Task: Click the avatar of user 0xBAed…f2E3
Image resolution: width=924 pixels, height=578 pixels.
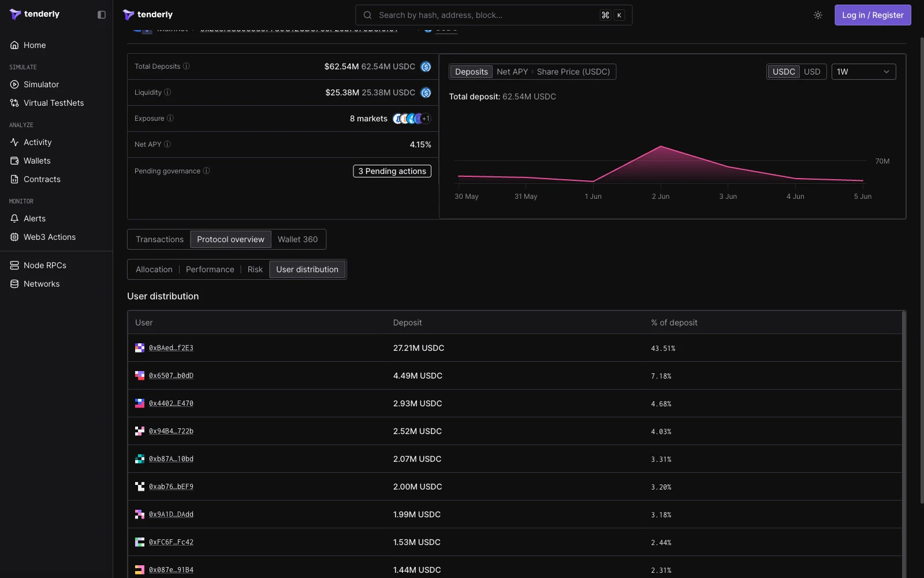Action: (140, 348)
